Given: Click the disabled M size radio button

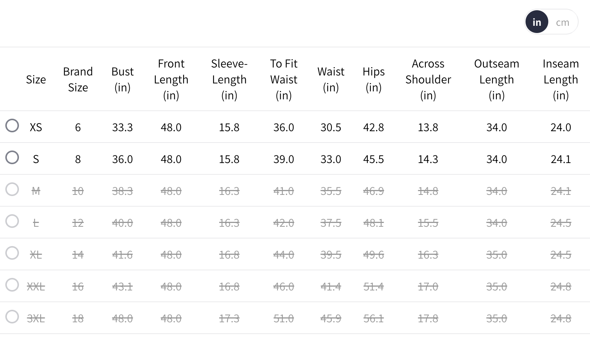Looking at the screenshot, I should (12, 189).
